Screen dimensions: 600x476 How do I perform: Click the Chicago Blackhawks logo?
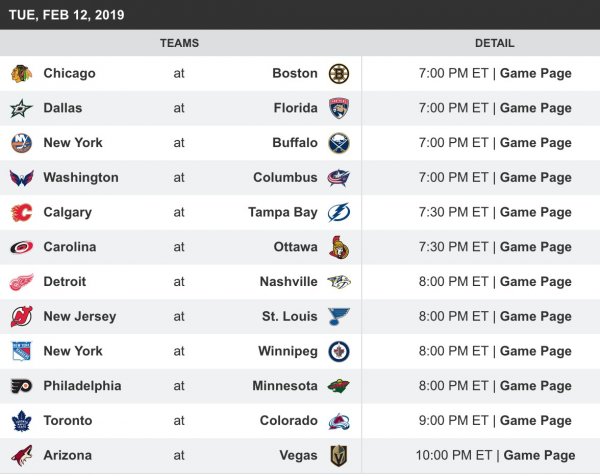21,73
